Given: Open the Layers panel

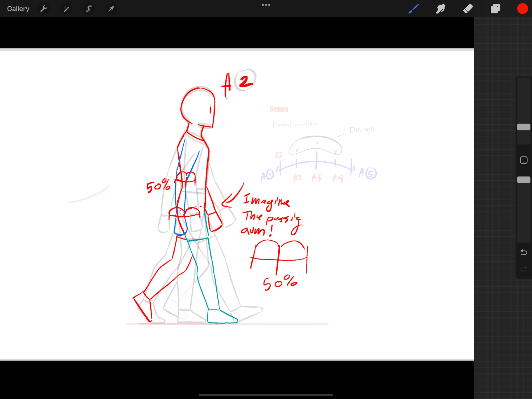Looking at the screenshot, I should pyautogui.click(x=495, y=9).
